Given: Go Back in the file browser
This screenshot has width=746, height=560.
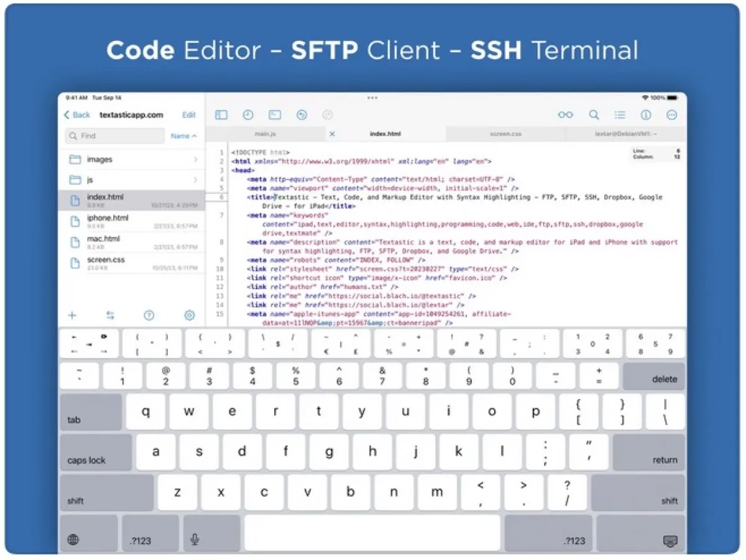Looking at the screenshot, I should click(x=77, y=115).
